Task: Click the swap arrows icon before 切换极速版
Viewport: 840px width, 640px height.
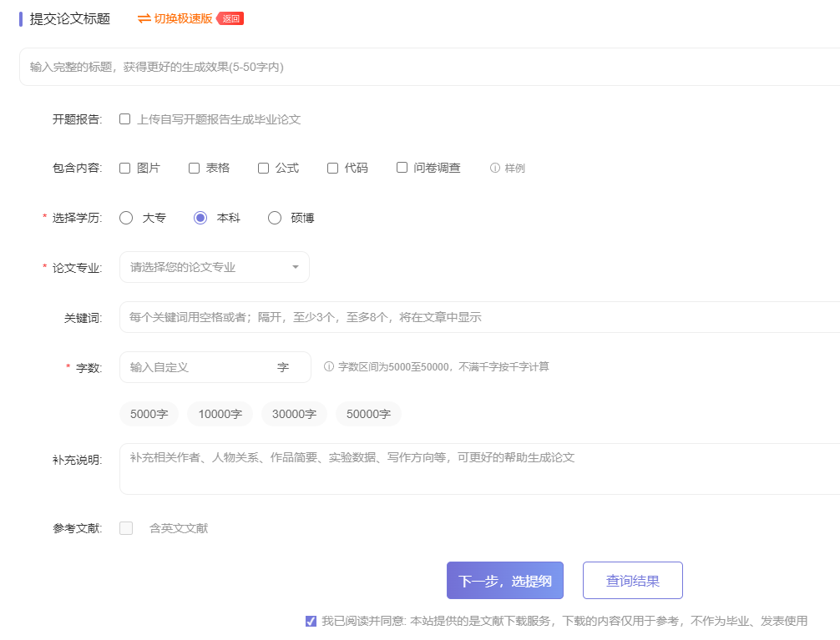Action: point(144,17)
